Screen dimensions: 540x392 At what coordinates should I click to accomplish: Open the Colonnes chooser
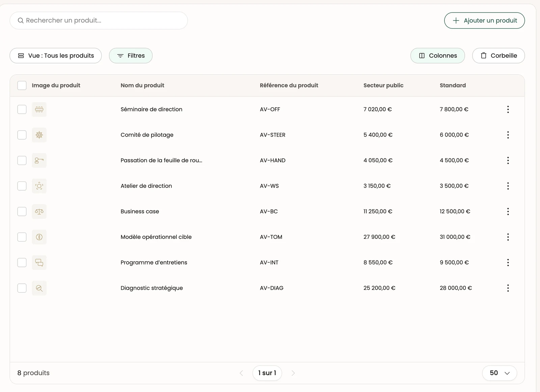tap(438, 56)
